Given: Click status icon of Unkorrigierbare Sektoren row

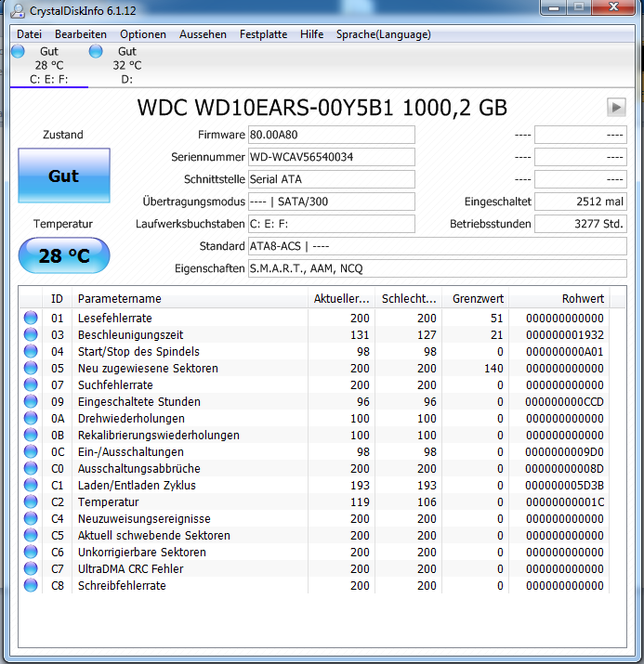Looking at the screenshot, I should pos(31,552).
